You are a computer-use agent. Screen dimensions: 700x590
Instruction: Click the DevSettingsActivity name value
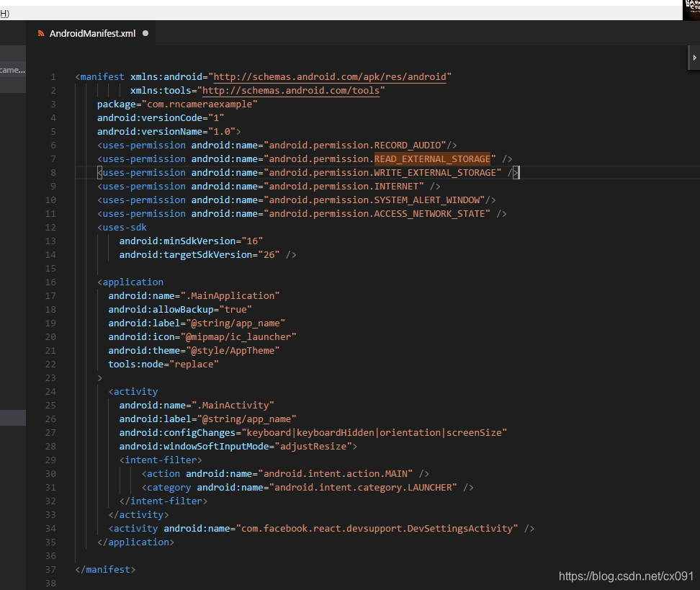377,529
